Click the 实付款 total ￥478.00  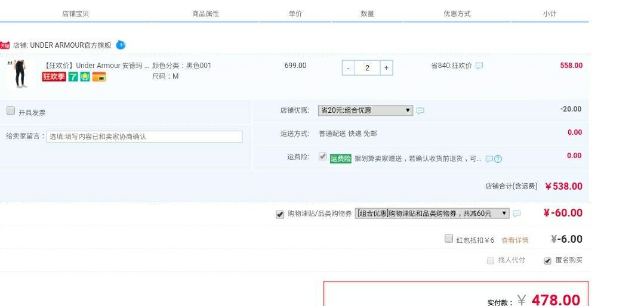pyautogui.click(x=549, y=300)
